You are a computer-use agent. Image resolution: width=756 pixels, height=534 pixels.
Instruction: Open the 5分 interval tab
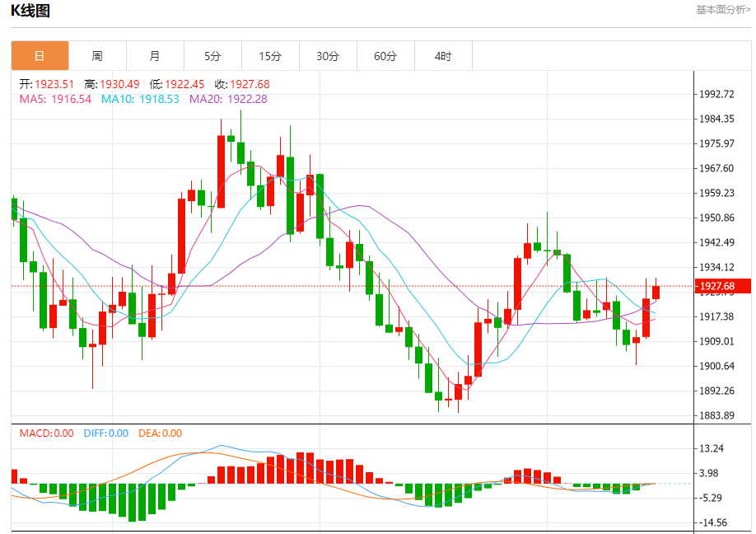[212, 56]
